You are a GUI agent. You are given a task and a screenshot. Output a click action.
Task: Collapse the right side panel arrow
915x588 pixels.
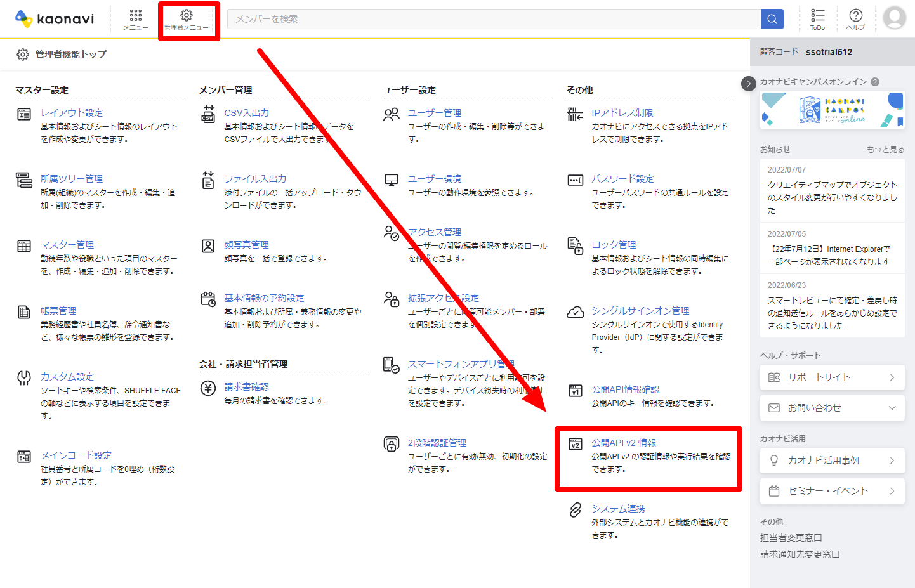pos(749,84)
